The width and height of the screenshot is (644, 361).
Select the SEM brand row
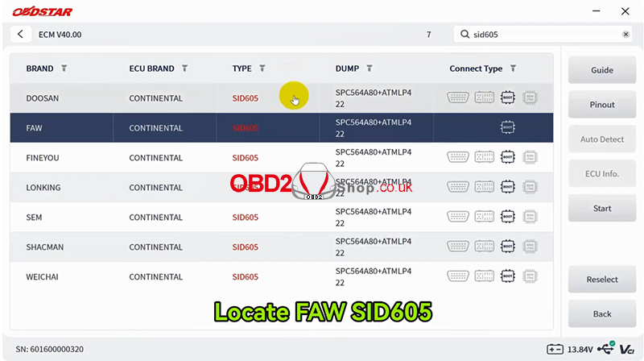281,217
